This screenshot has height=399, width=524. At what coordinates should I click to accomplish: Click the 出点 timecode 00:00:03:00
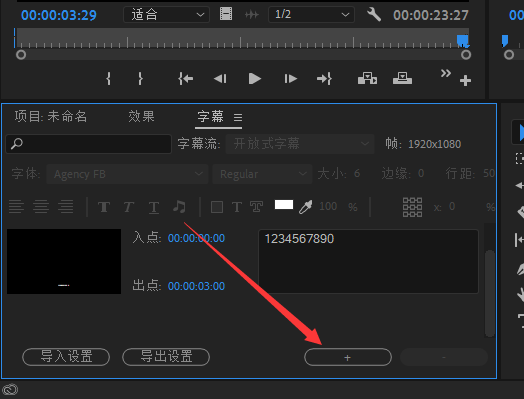pos(196,286)
